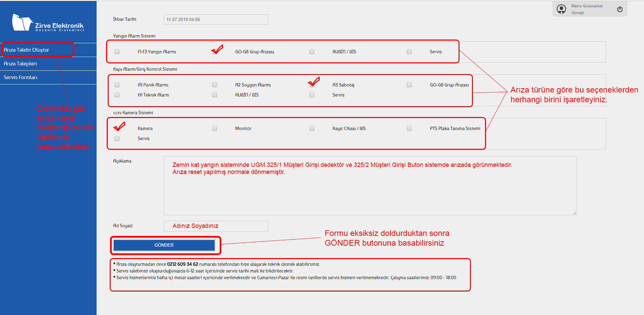Check the F1-F3 Yangın Alarmı checkbox
The height and width of the screenshot is (315, 644).
click(117, 52)
